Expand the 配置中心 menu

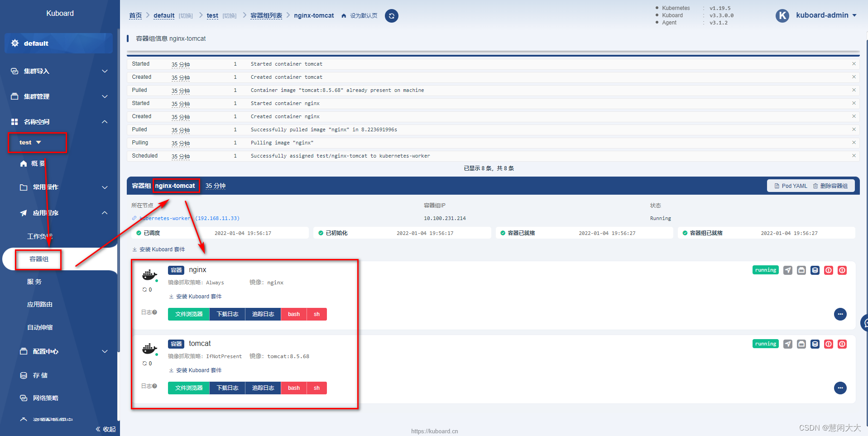point(105,351)
